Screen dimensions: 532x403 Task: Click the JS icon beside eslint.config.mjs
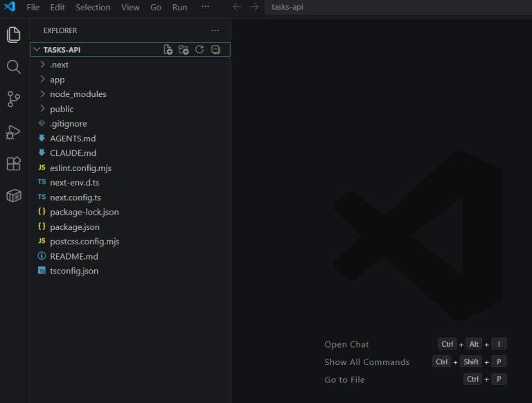pyautogui.click(x=42, y=168)
